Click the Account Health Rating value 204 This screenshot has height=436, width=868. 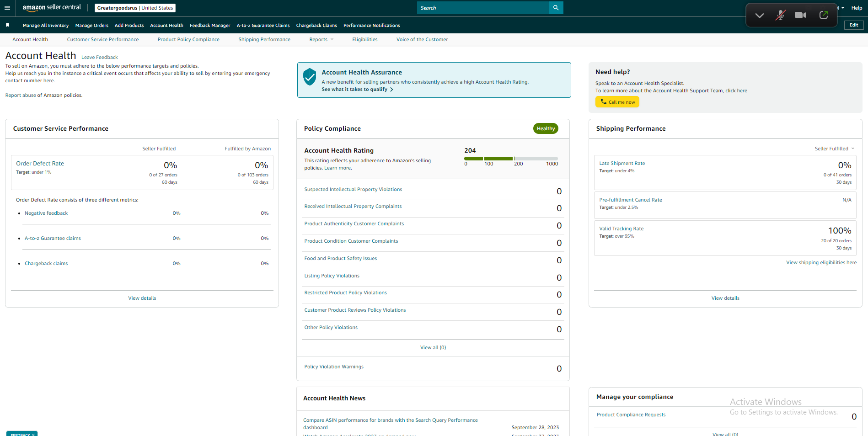(x=470, y=151)
